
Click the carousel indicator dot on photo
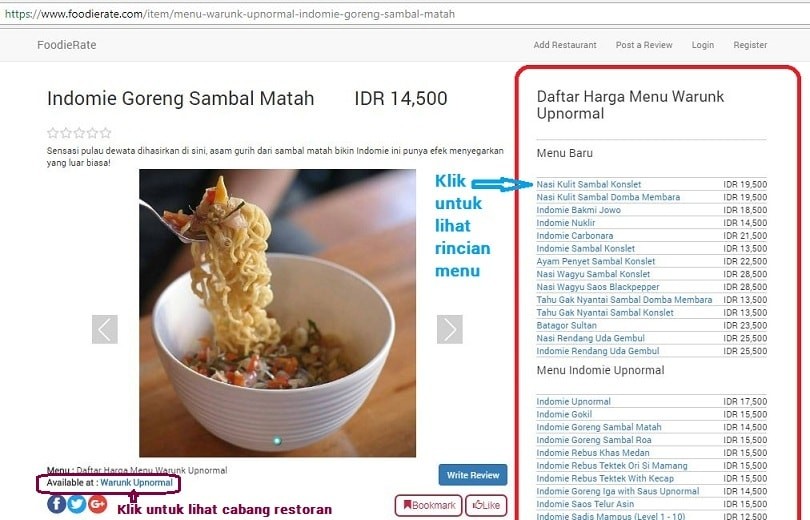click(277, 440)
